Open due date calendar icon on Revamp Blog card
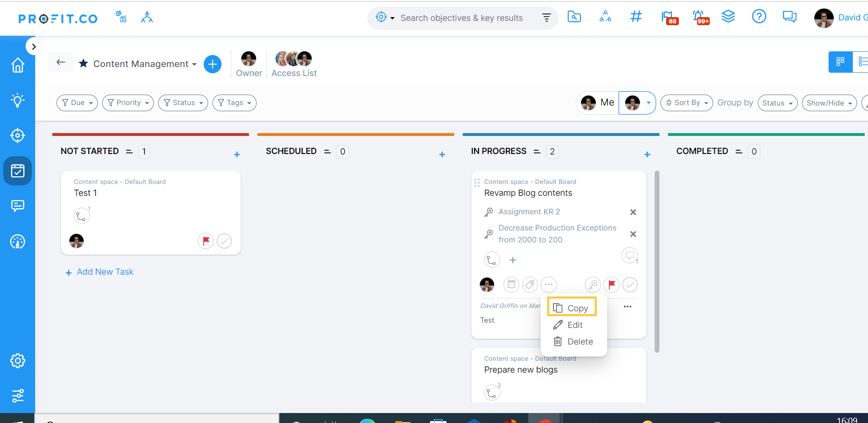The width and height of the screenshot is (868, 423). pyautogui.click(x=511, y=285)
